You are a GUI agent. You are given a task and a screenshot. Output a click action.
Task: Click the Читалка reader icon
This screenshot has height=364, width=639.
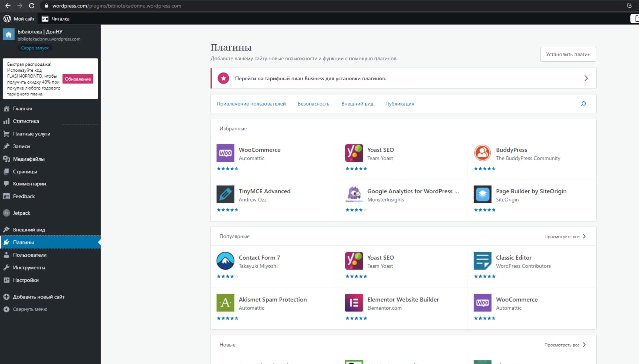pos(45,19)
